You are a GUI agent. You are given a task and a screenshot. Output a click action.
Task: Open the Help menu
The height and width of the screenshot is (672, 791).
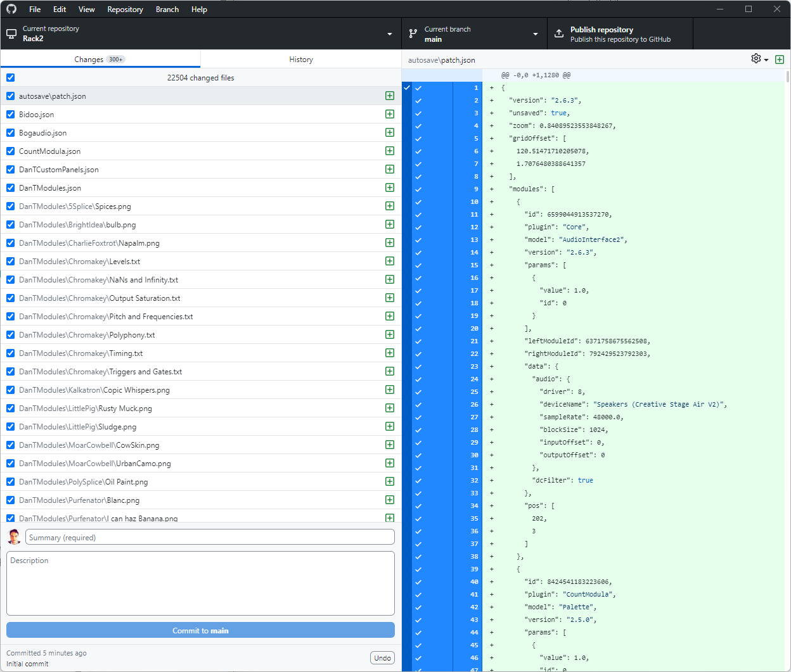point(199,9)
